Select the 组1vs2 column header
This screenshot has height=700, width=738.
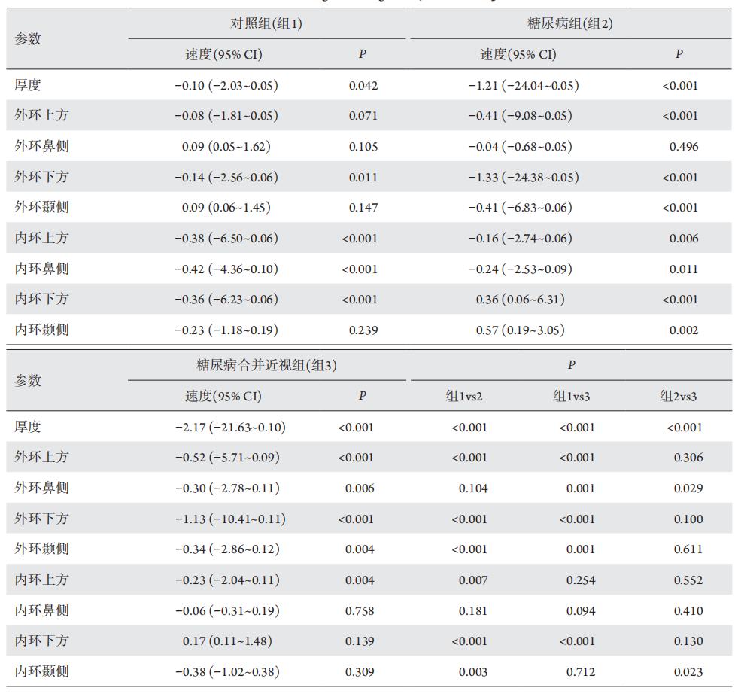click(463, 397)
